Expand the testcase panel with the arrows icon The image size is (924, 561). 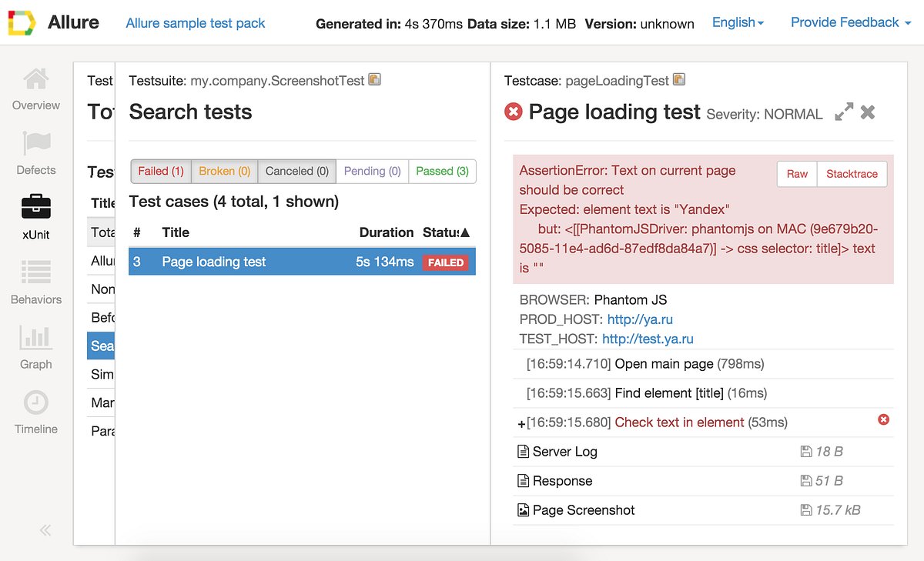pyautogui.click(x=844, y=112)
